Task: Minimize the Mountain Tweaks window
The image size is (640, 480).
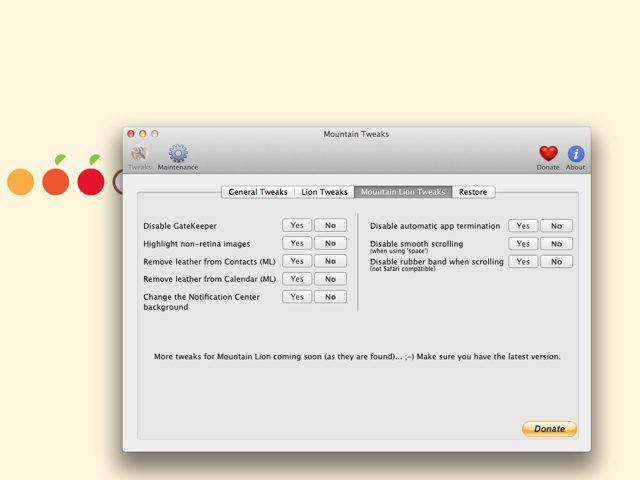Action: click(x=143, y=134)
